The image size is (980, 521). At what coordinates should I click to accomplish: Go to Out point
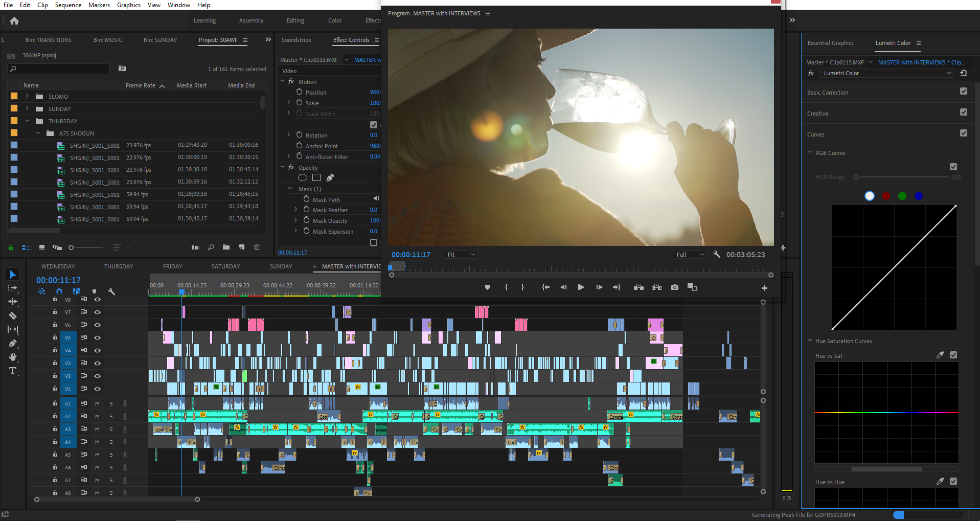tap(617, 287)
